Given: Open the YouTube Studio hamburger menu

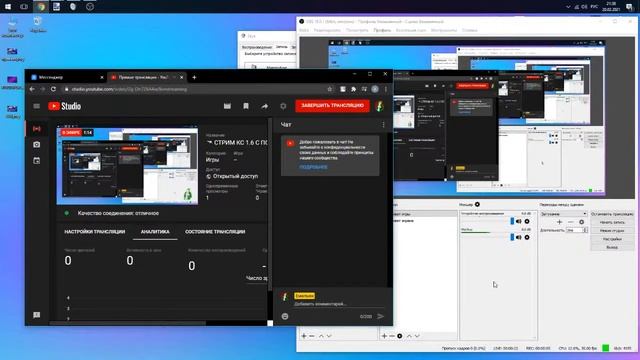Looking at the screenshot, I should coord(37,106).
